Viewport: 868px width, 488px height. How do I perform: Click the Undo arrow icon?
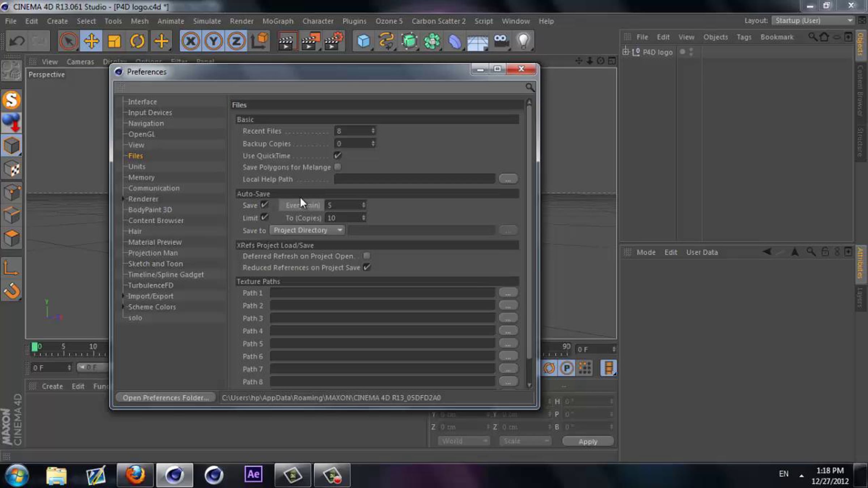(17, 41)
